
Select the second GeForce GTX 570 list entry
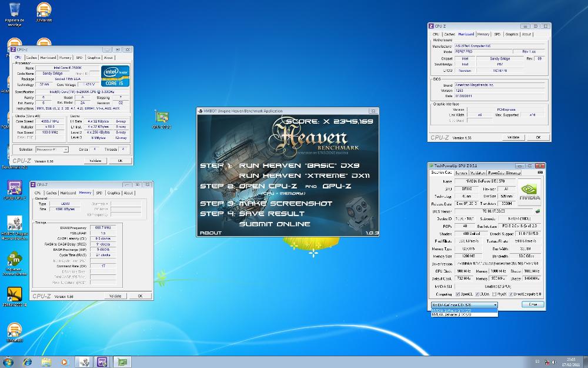tap(465, 314)
